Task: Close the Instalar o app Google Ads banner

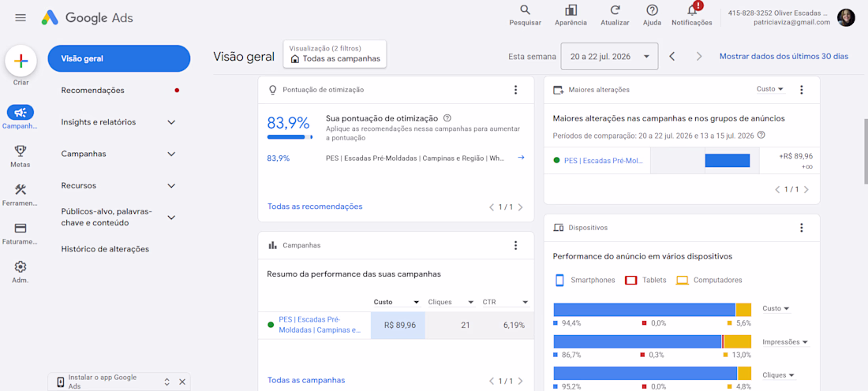Action: click(x=182, y=382)
